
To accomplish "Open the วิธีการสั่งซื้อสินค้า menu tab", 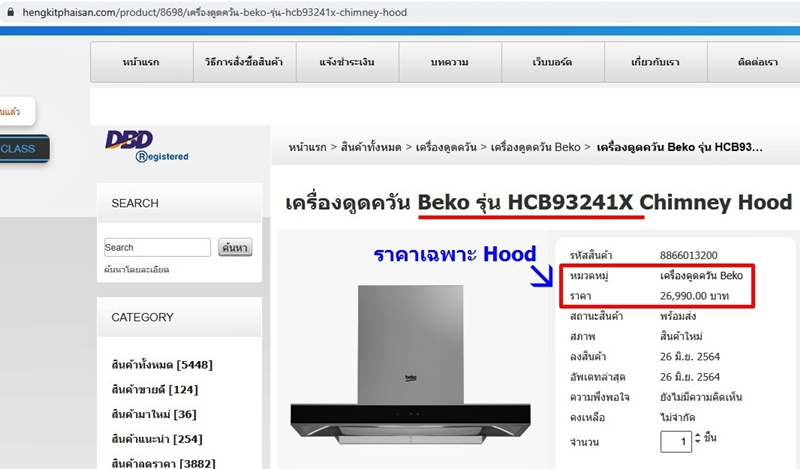I will 244,62.
